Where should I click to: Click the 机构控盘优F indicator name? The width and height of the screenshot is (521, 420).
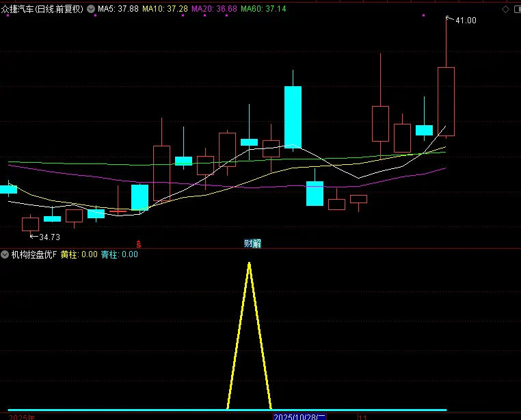click(x=34, y=254)
